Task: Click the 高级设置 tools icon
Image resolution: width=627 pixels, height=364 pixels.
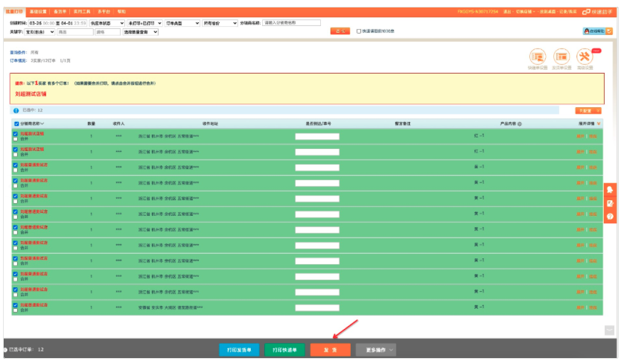Action: [585, 57]
